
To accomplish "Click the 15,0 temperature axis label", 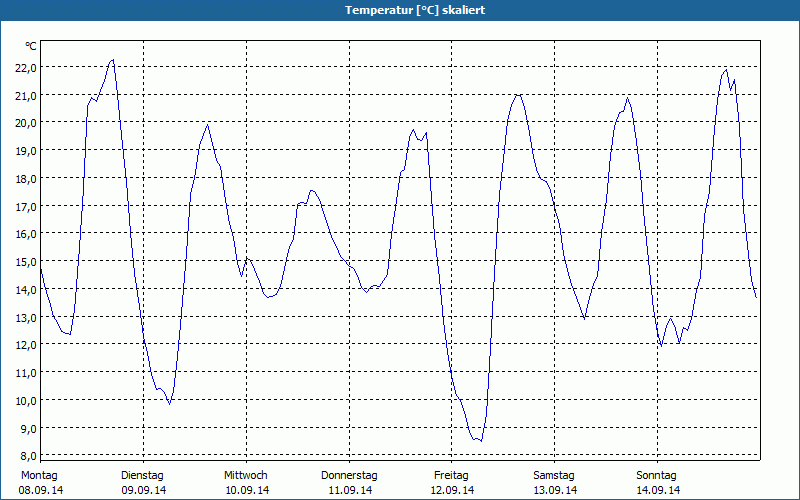I will tap(26, 262).
